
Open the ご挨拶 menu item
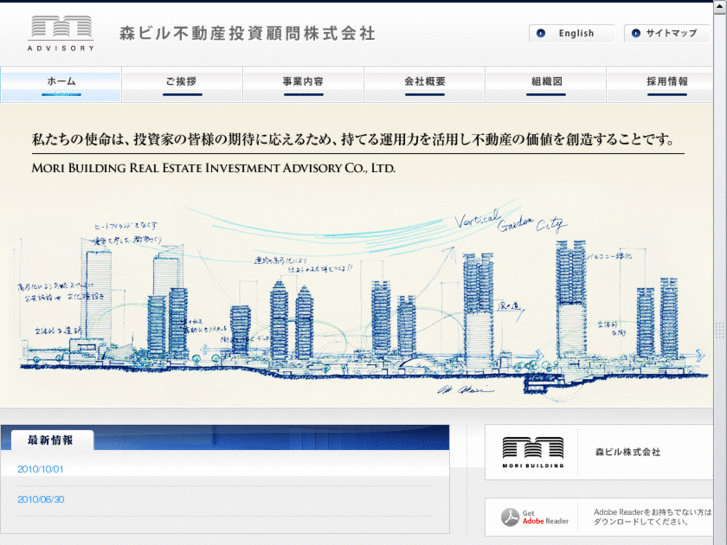pyautogui.click(x=182, y=82)
